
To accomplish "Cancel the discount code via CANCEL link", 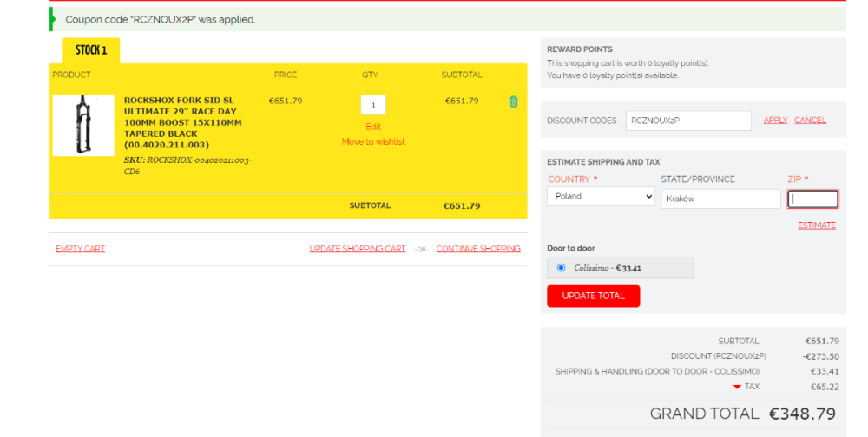I will 810,120.
